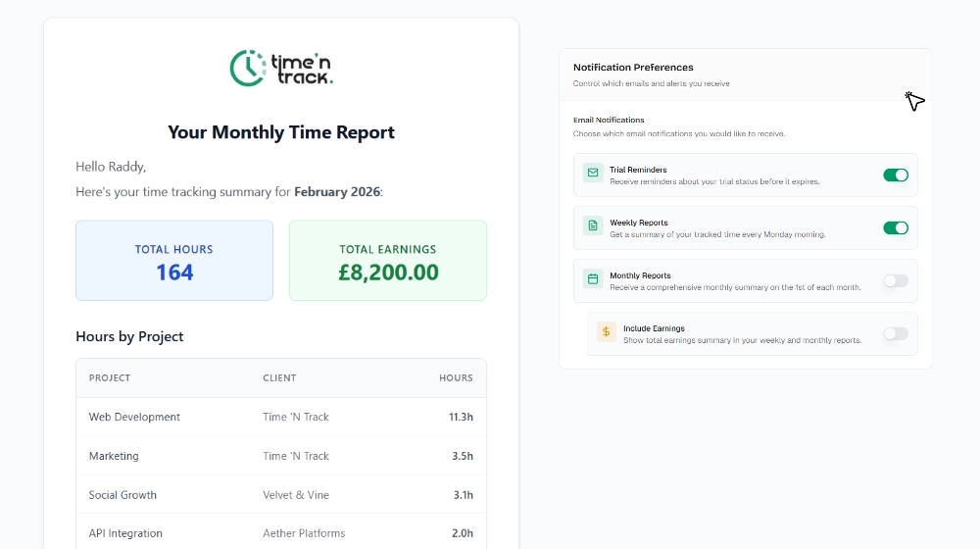Click the Trial Reminders label
The width and height of the screenshot is (980, 549).
coord(638,170)
